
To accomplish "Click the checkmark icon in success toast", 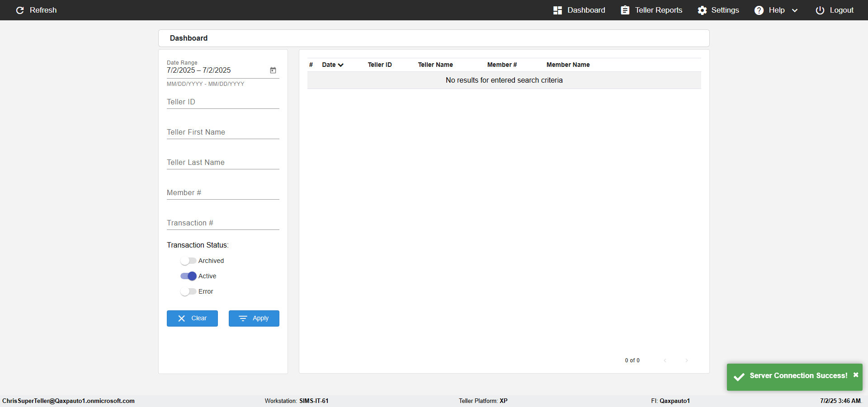I will (x=739, y=377).
